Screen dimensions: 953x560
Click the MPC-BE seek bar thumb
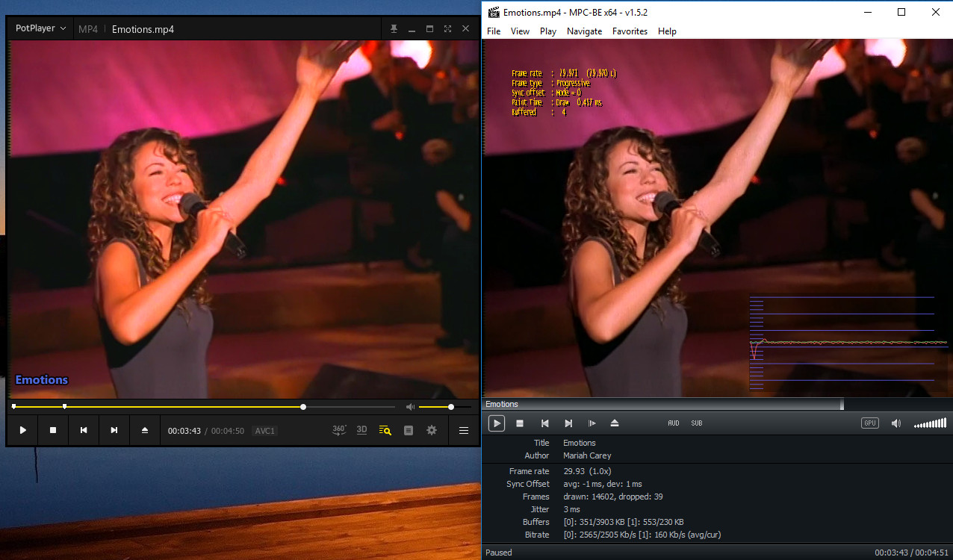pyautogui.click(x=842, y=404)
